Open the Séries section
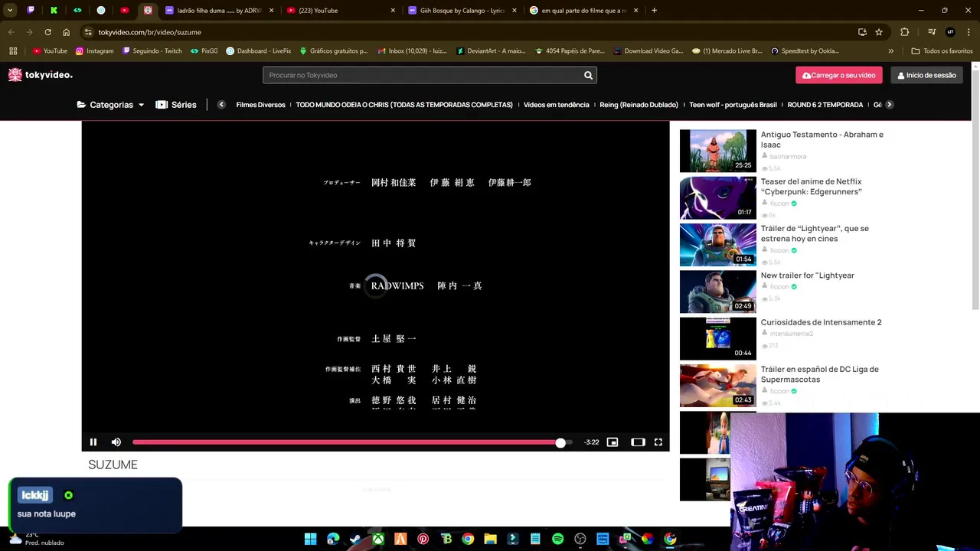Screen dimensions: 980x551 click(176, 105)
